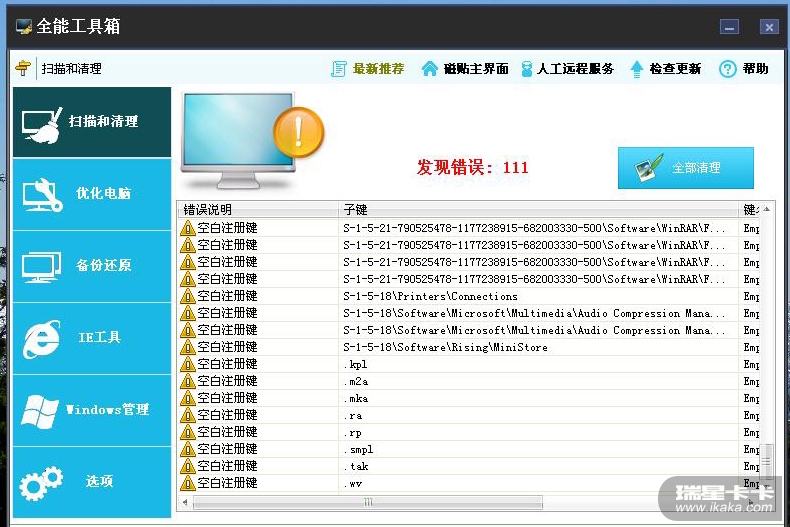This screenshot has height=527, width=790.
Task: Open 最新推荐 link
Action: point(378,69)
